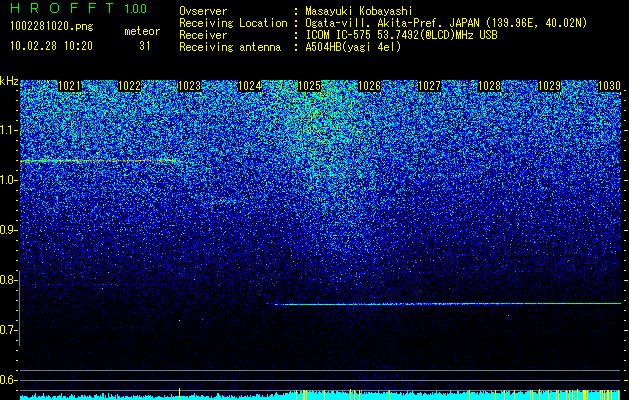Click the 1021 time marker

coord(69,86)
